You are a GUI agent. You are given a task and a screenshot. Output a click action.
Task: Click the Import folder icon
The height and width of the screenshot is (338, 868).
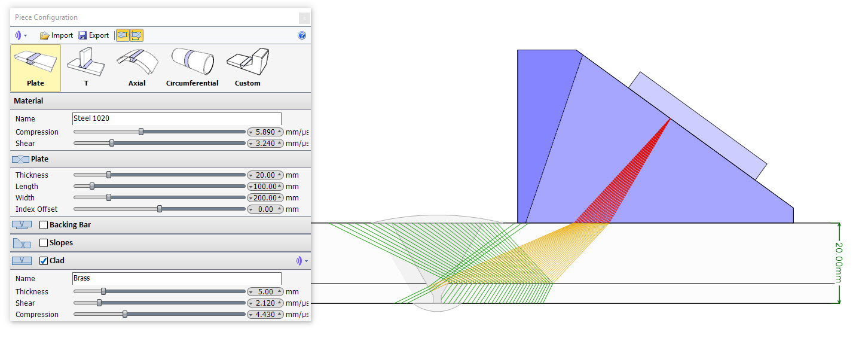click(x=44, y=35)
